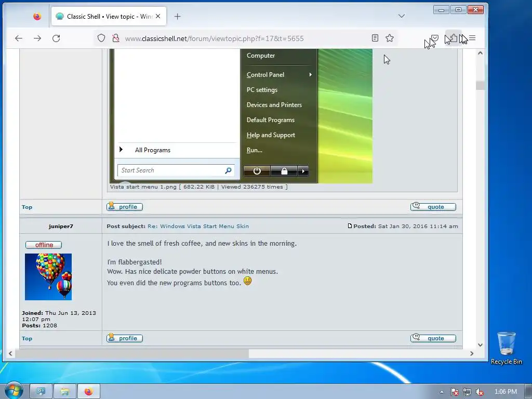Click the scroll left arrow
532x399 pixels.
pos(10,353)
